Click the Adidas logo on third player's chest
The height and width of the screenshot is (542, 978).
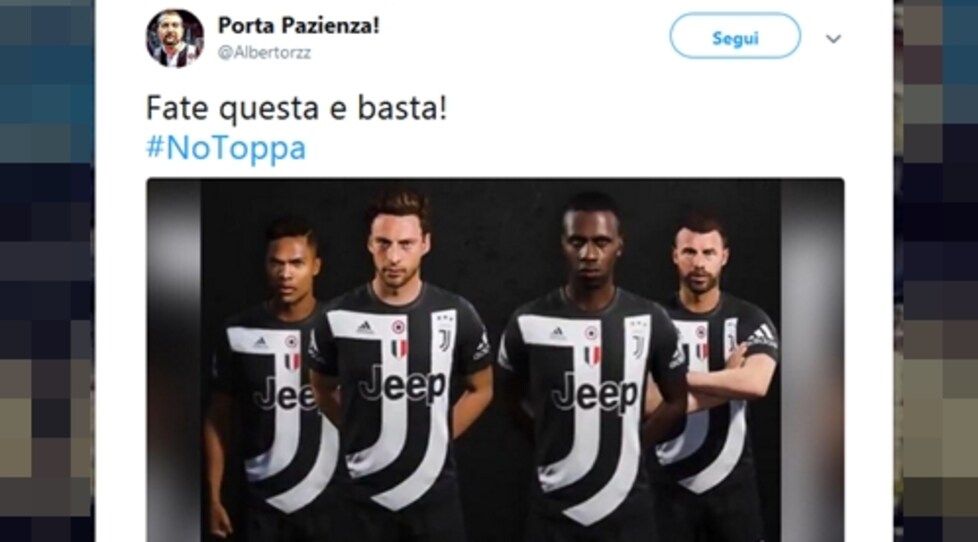pos(558,334)
